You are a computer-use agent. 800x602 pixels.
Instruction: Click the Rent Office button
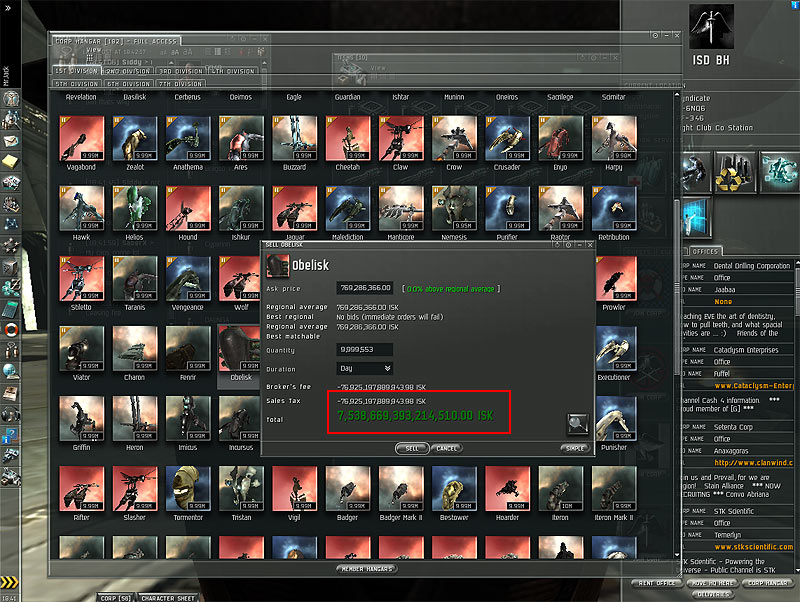[657, 583]
